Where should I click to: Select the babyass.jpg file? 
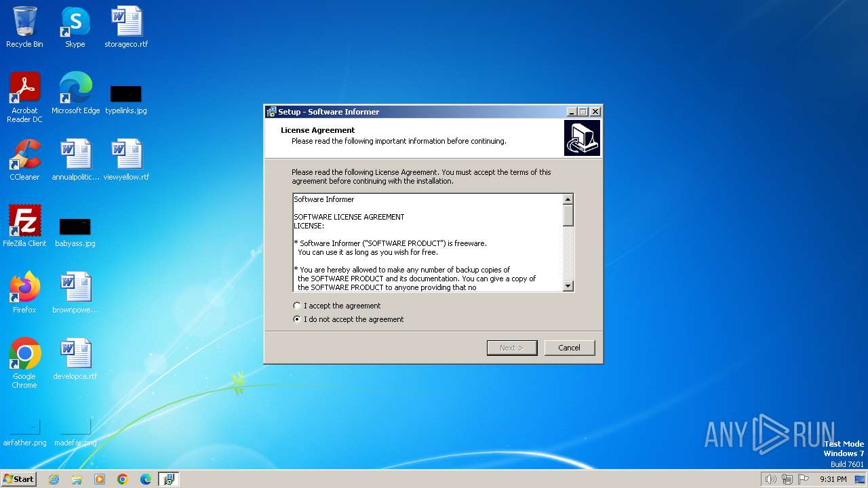pyautogui.click(x=75, y=231)
